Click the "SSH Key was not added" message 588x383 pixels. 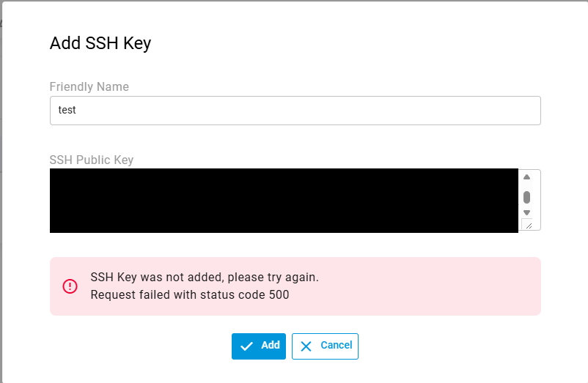tap(205, 278)
